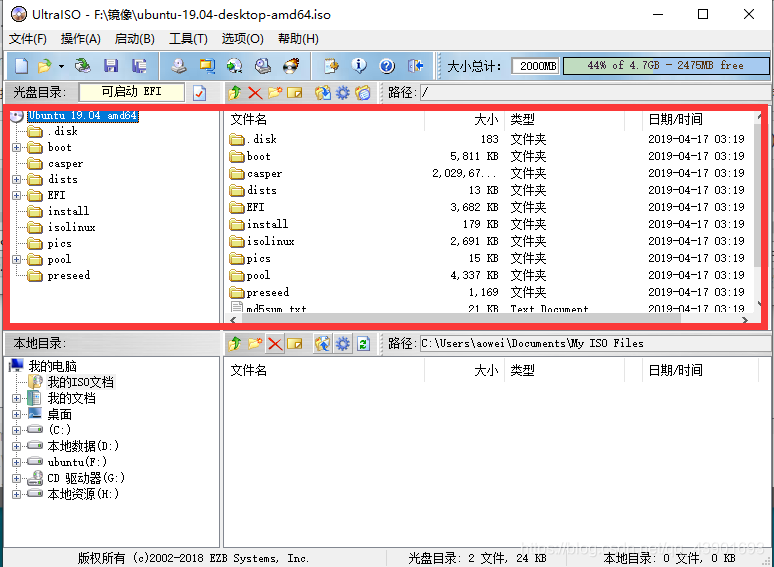Expand the 本地数据(D:) drive node
The height and width of the screenshot is (567, 774).
[x=16, y=447]
